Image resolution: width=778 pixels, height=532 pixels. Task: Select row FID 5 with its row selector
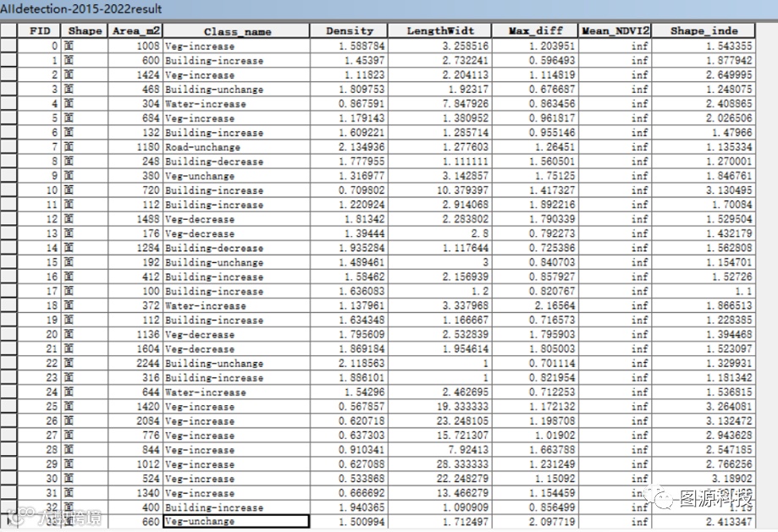(8, 118)
